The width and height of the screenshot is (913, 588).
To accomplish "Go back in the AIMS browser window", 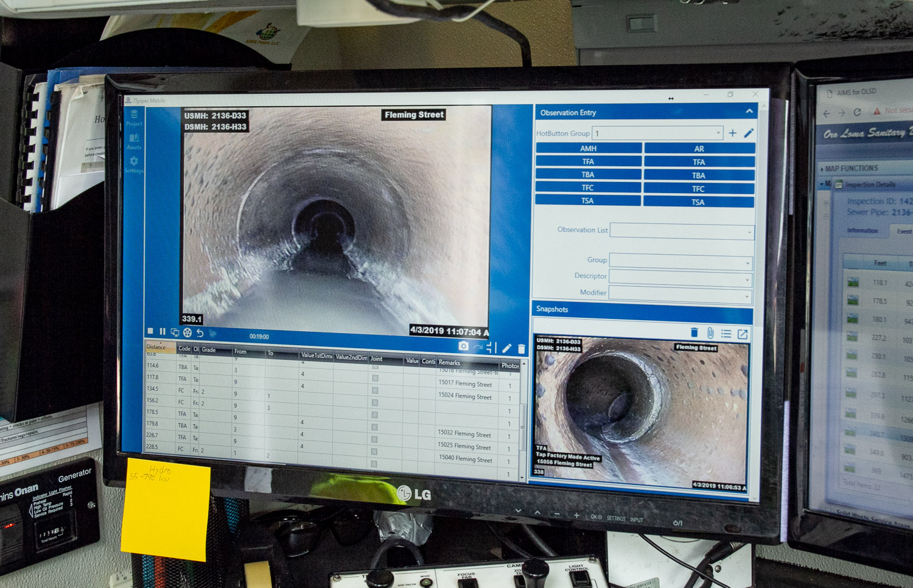I will click(x=826, y=113).
